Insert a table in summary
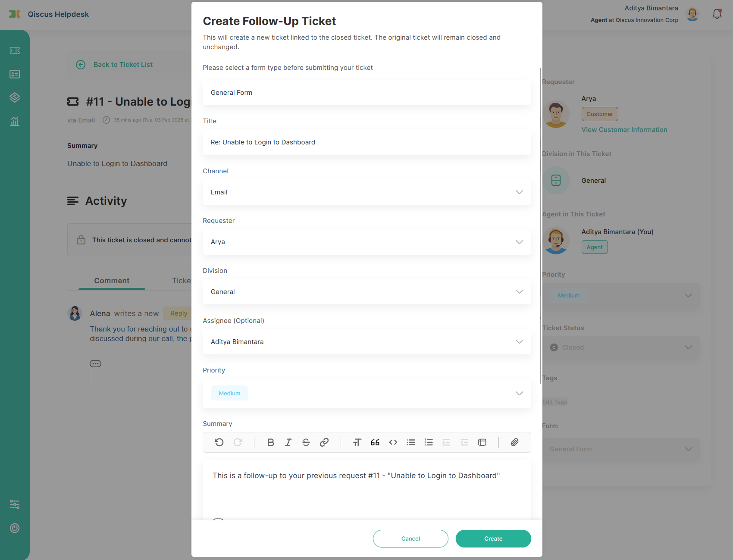Viewport: 733px width, 560px height. (482, 442)
